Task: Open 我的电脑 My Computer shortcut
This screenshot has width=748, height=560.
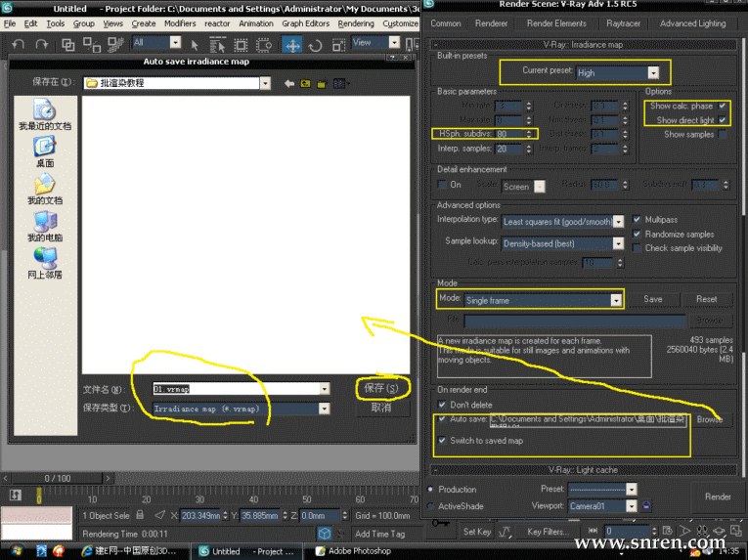Action: click(x=45, y=227)
